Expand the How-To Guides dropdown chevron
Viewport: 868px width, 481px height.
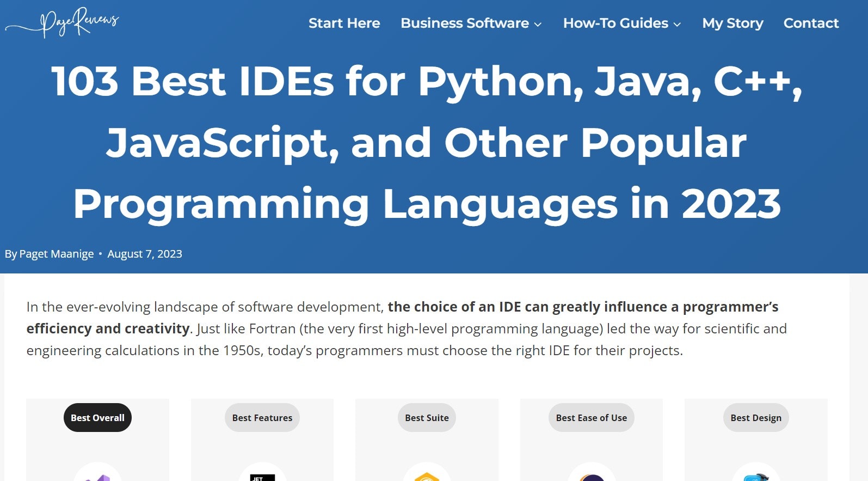pyautogui.click(x=677, y=25)
